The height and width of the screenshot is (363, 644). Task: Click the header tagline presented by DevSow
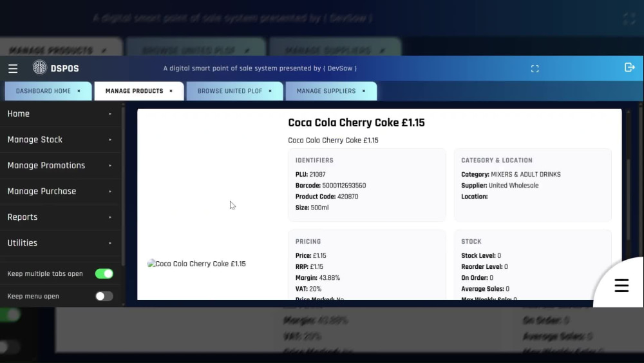pyautogui.click(x=260, y=68)
